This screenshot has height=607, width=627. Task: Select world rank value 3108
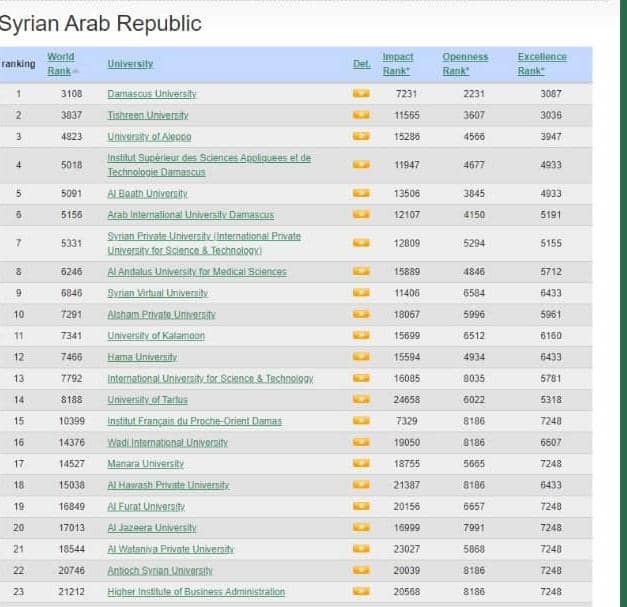pos(72,94)
